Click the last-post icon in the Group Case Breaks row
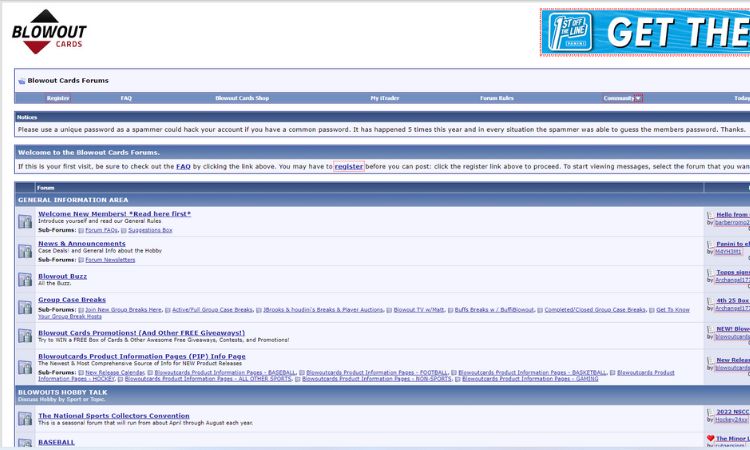The height and width of the screenshot is (450, 750). pos(710,301)
